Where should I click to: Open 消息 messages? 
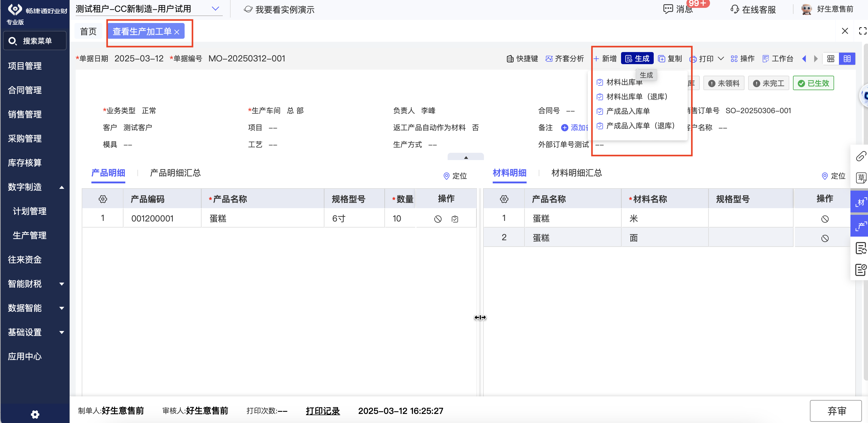678,9
